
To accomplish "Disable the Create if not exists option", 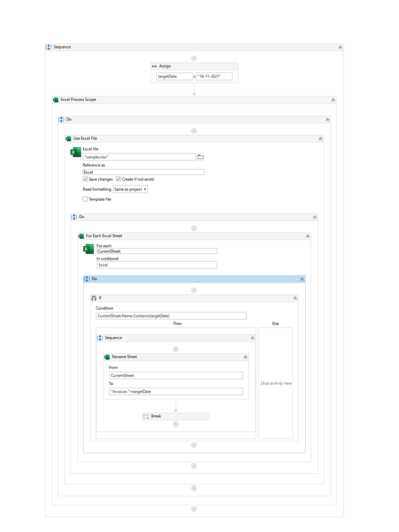I will 118,179.
